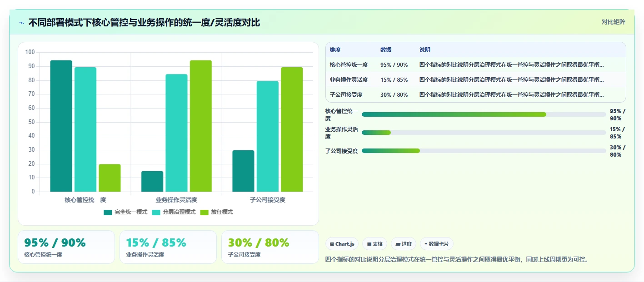Image resolution: width=644 pixels, height=282 pixels.
Task: Click the 分层治理模式 bar for 业务操作灵活度
Action: click(176, 133)
